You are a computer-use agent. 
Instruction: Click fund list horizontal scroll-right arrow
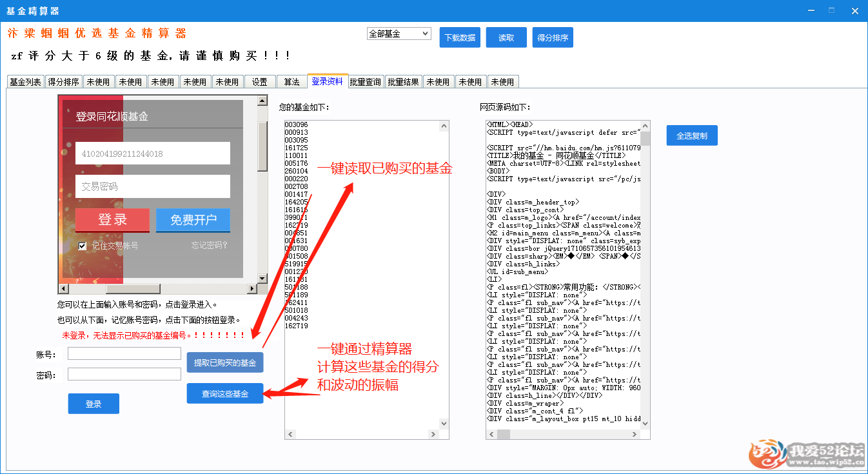pyautogui.click(x=433, y=434)
